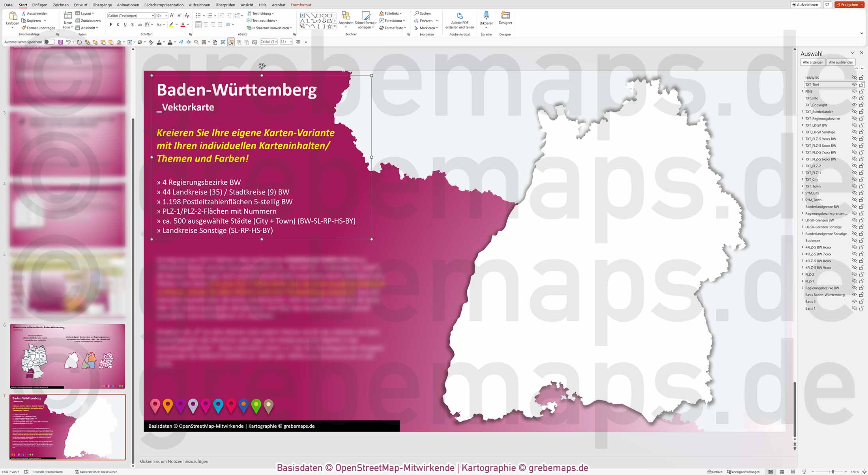The image size is (868, 475).
Task: Select slide 6 thumbnail in slide panel
Action: (67, 355)
